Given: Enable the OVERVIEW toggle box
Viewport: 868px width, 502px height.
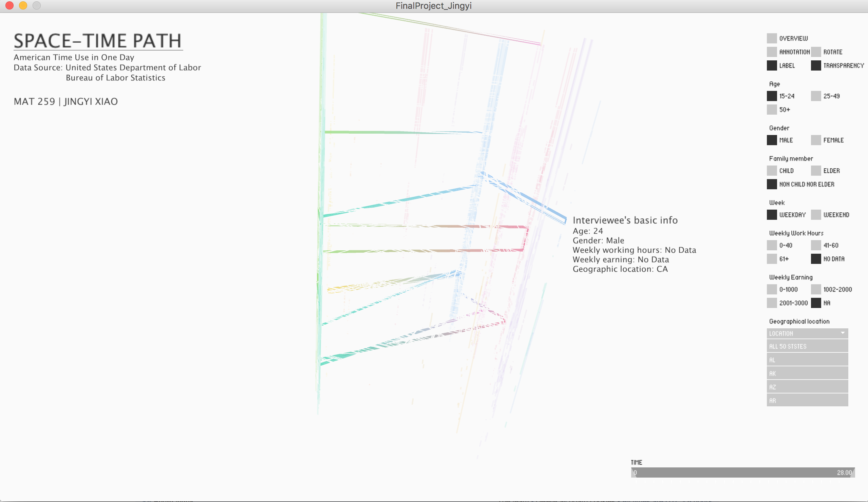Looking at the screenshot, I should click(772, 38).
